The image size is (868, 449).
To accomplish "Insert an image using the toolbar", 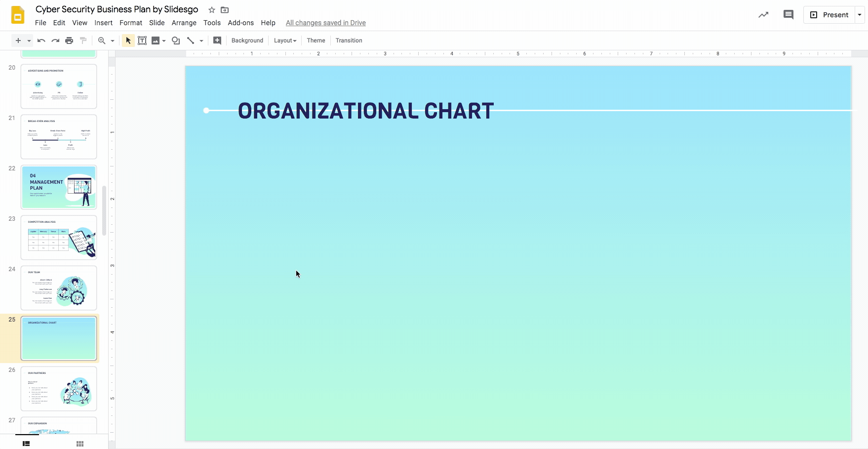I will pos(156,40).
